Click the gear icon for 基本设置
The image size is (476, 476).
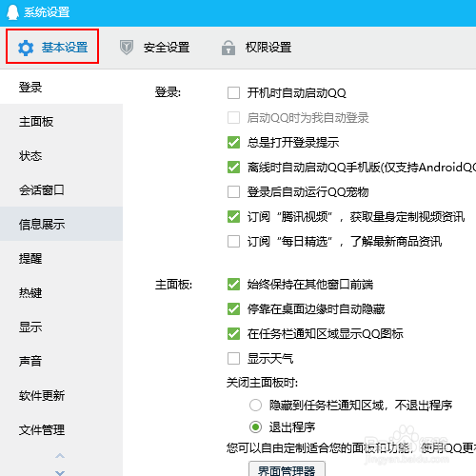26,49
